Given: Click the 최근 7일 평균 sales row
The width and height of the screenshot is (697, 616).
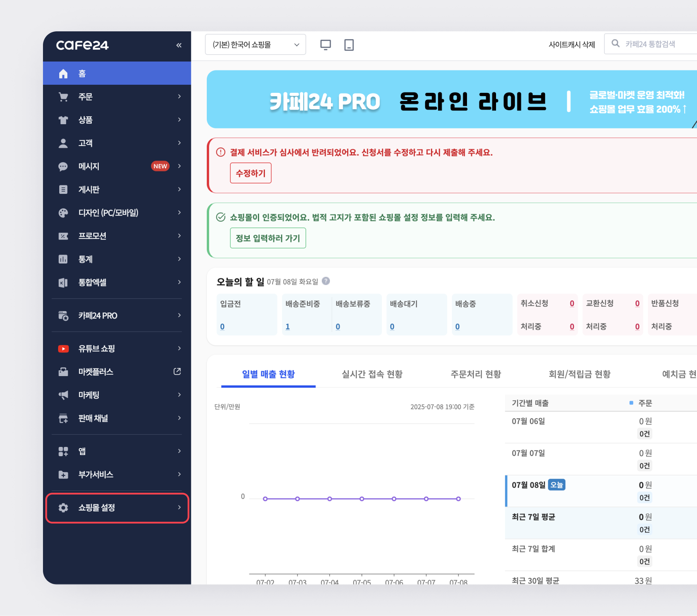Looking at the screenshot, I should pos(601,523).
